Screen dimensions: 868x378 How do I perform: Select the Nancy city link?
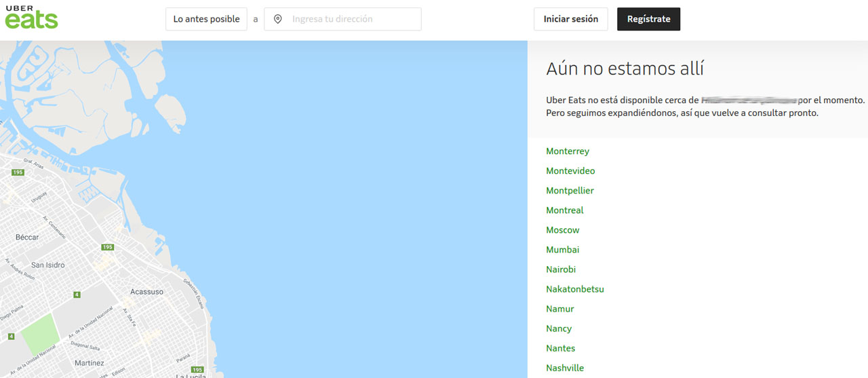click(559, 328)
